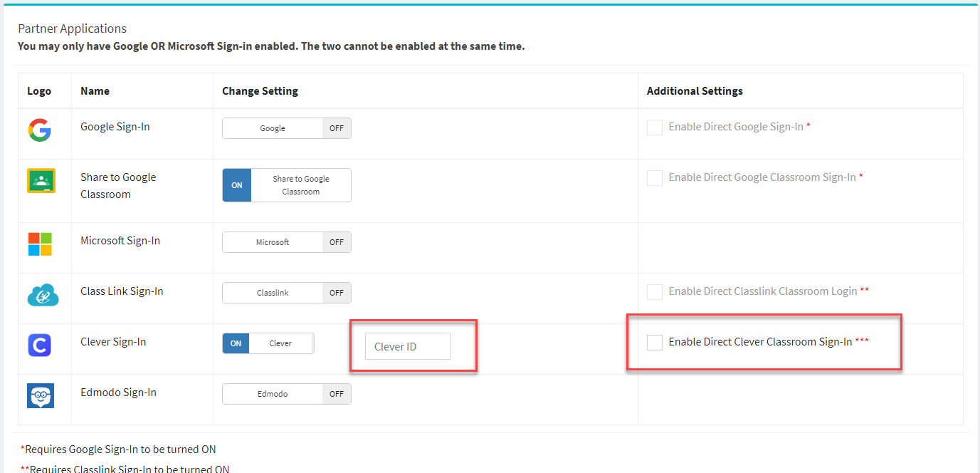This screenshot has width=980, height=473.
Task: Check Enable Direct Google Sign-In
Action: click(x=655, y=128)
